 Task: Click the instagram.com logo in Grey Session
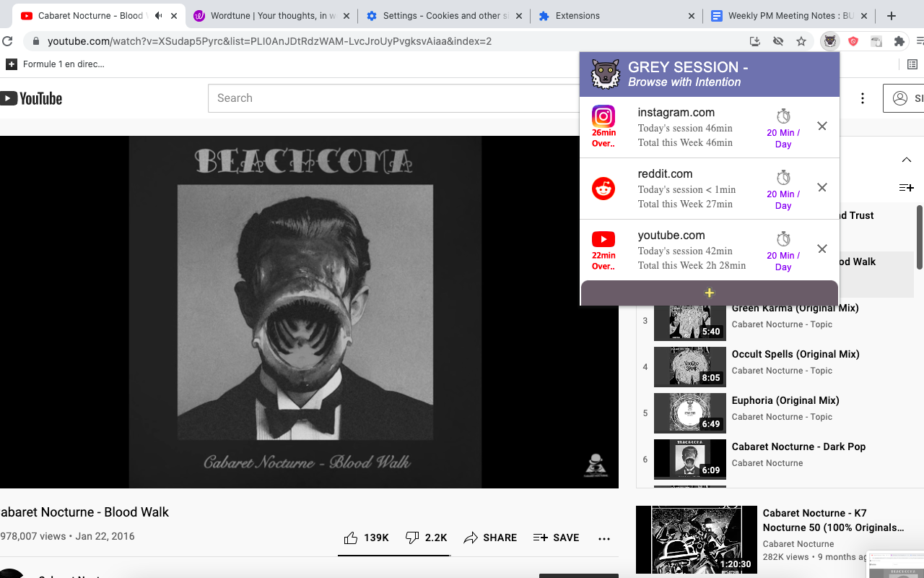[603, 116]
